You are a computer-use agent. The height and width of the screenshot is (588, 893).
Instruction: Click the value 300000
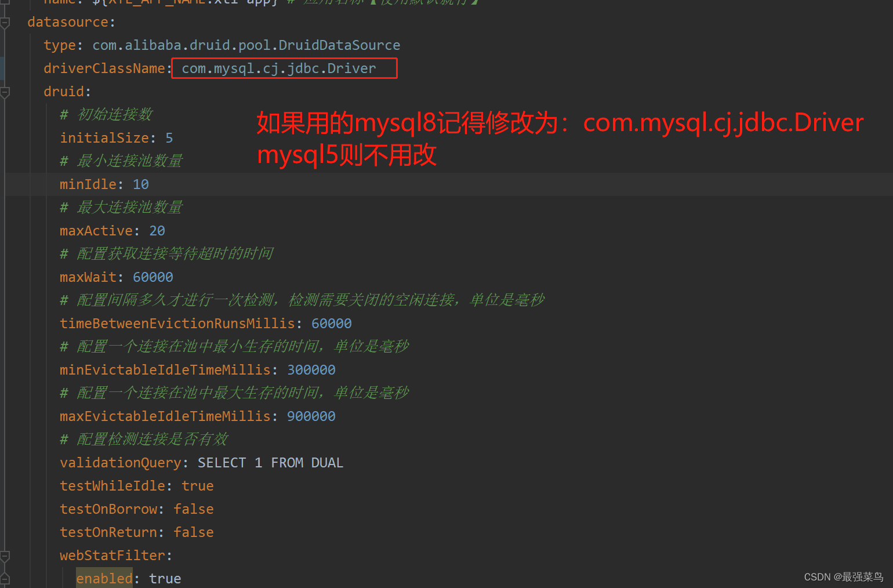pyautogui.click(x=311, y=370)
